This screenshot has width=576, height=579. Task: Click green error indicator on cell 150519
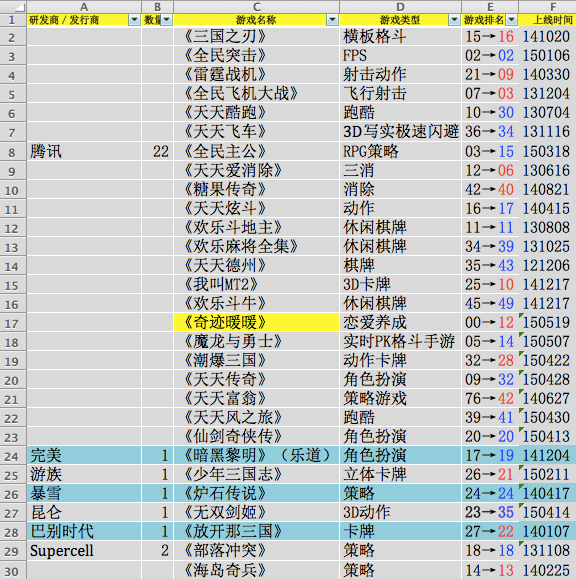coord(521,315)
